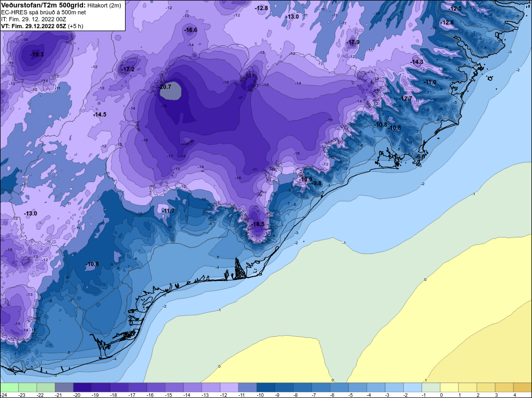Image resolution: width=532 pixels, height=398 pixels.
Task: Click the -6.9 coastal temperature label
Action: pyautogui.click(x=420, y=156)
